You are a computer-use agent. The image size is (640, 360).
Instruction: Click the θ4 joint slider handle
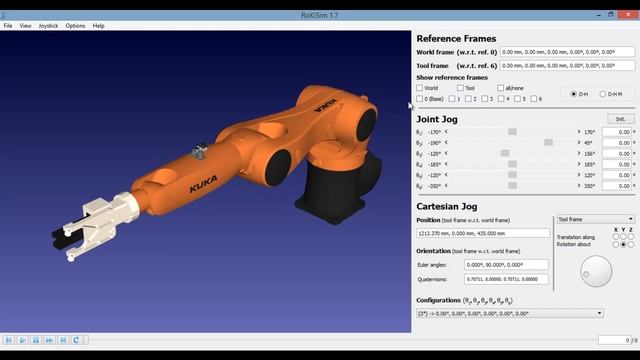click(x=512, y=164)
